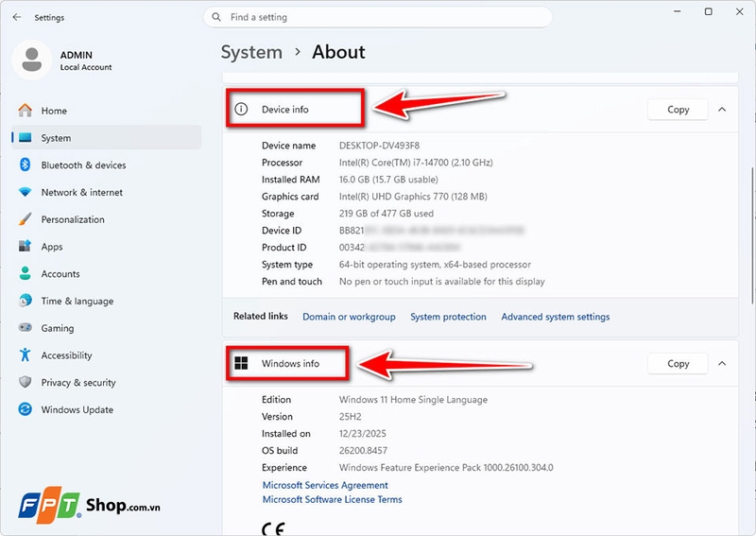Click the Time & language clock icon
Image resolution: width=756 pixels, height=536 pixels.
pos(26,301)
